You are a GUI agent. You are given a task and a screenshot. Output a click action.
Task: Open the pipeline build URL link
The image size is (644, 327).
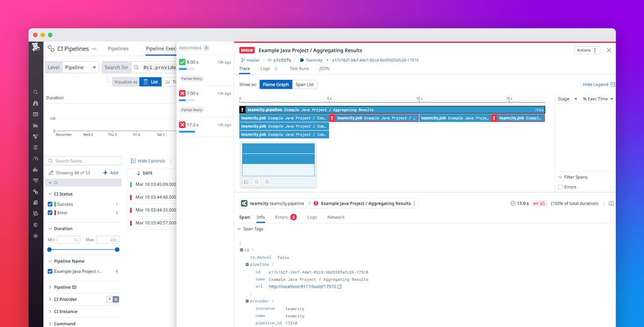(301, 286)
